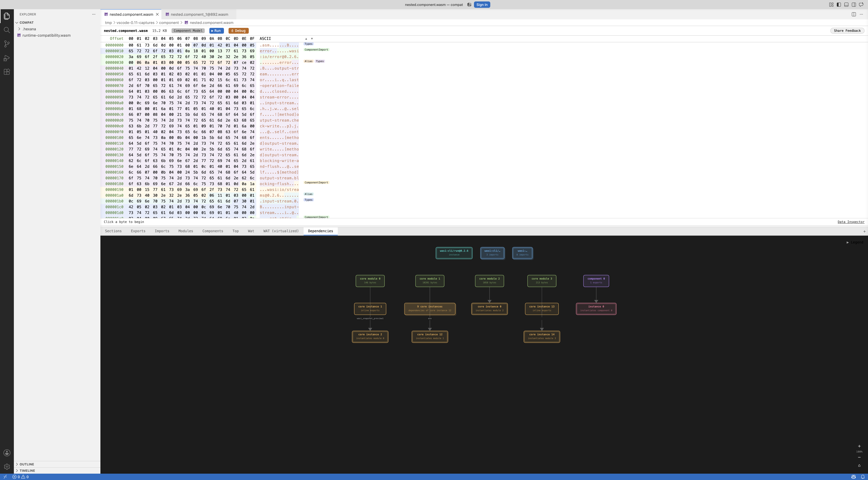Toggle Primary Side Bar visibility
Viewport: 868px width, 480px height.
839,5
